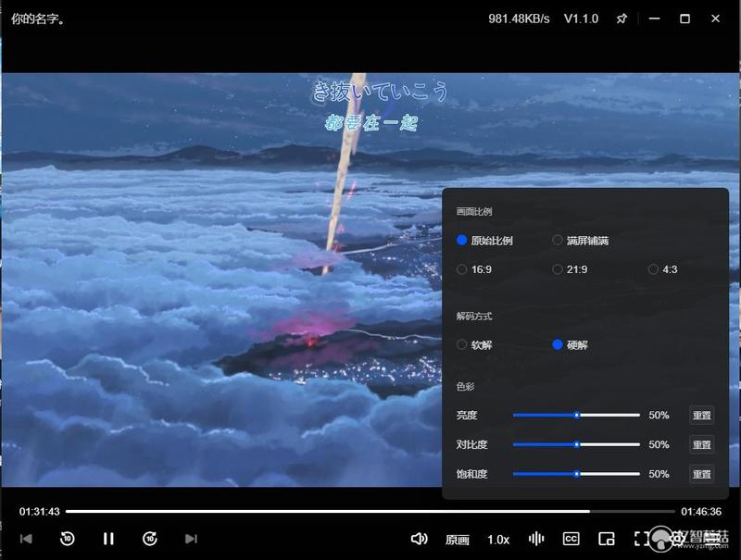Click the 亮度 50% value
This screenshot has width=741, height=560.
(x=659, y=416)
